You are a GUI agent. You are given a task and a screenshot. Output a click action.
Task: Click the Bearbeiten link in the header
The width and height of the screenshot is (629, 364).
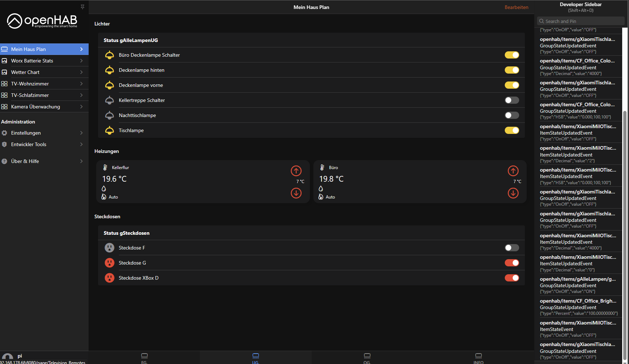516,7
